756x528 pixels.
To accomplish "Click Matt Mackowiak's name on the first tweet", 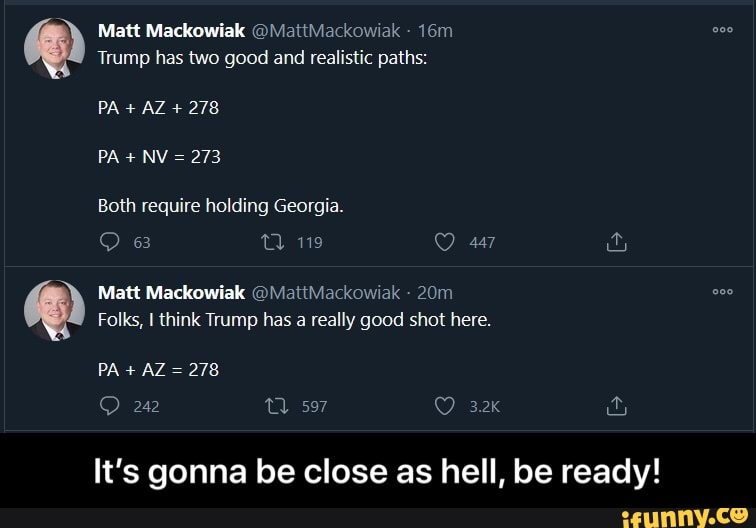I will [171, 31].
